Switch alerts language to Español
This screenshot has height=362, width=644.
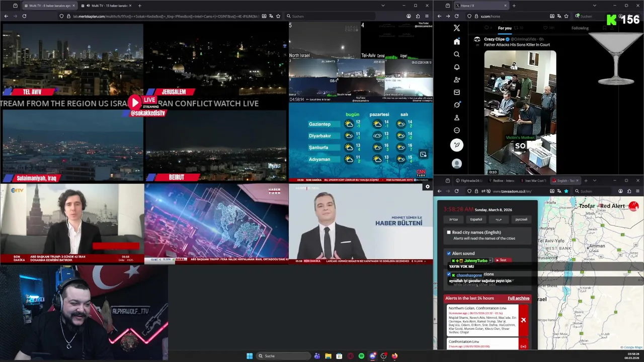tap(476, 219)
